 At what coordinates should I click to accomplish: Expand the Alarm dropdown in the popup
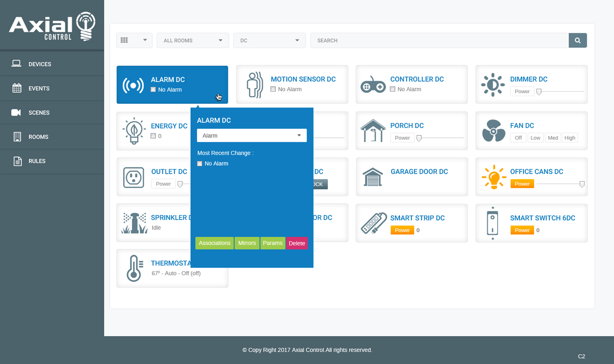pyautogui.click(x=252, y=135)
